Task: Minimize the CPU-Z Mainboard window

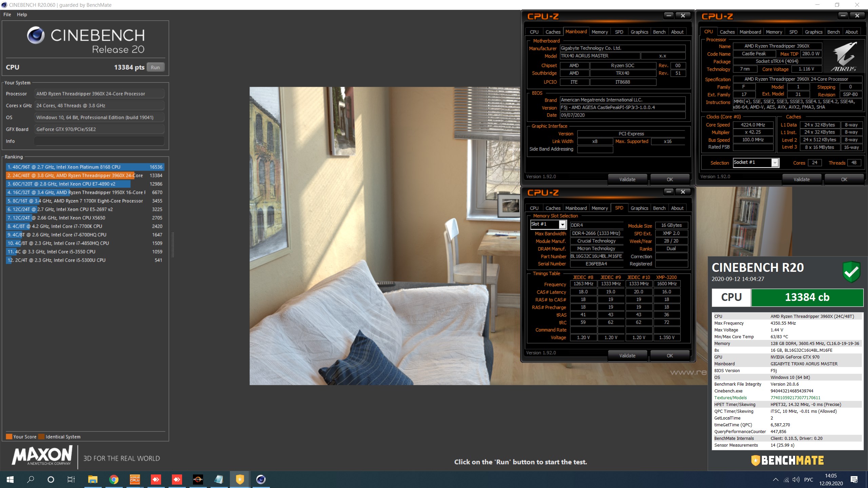Action: pos(669,16)
